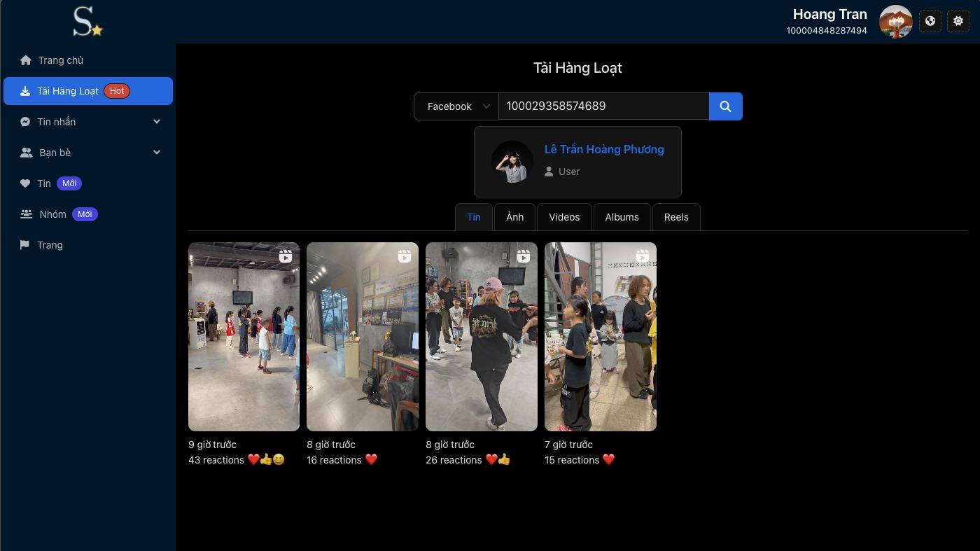The image size is (980, 551).
Task: Click the reel icon on the 26 reactions story
Action: [524, 257]
